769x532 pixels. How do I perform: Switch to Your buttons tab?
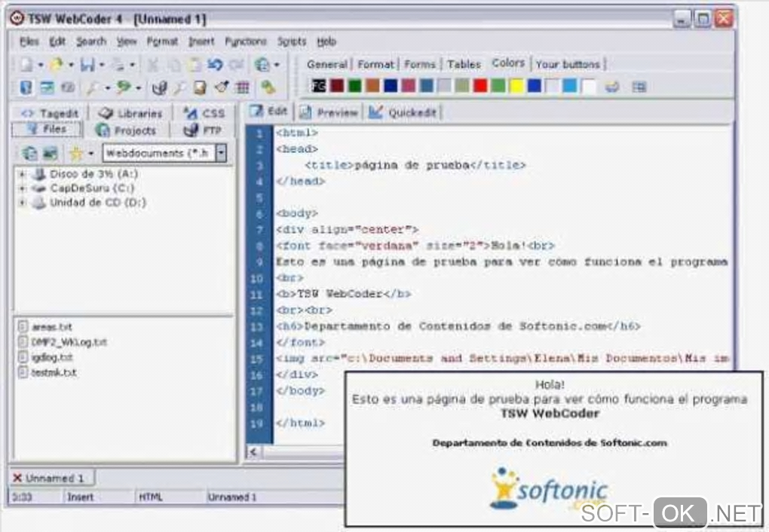[568, 64]
